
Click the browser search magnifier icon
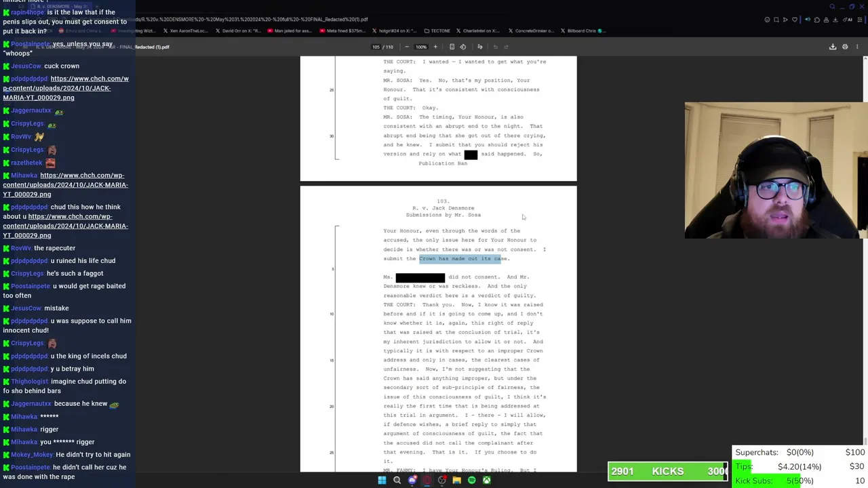pyautogui.click(x=832, y=7)
